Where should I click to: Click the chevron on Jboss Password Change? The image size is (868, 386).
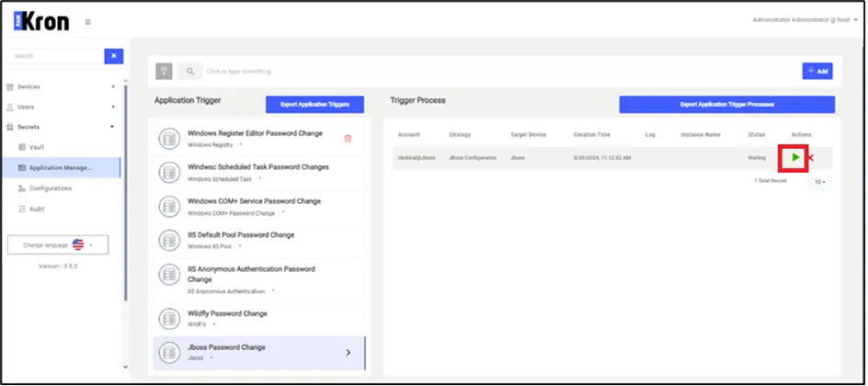pos(348,352)
